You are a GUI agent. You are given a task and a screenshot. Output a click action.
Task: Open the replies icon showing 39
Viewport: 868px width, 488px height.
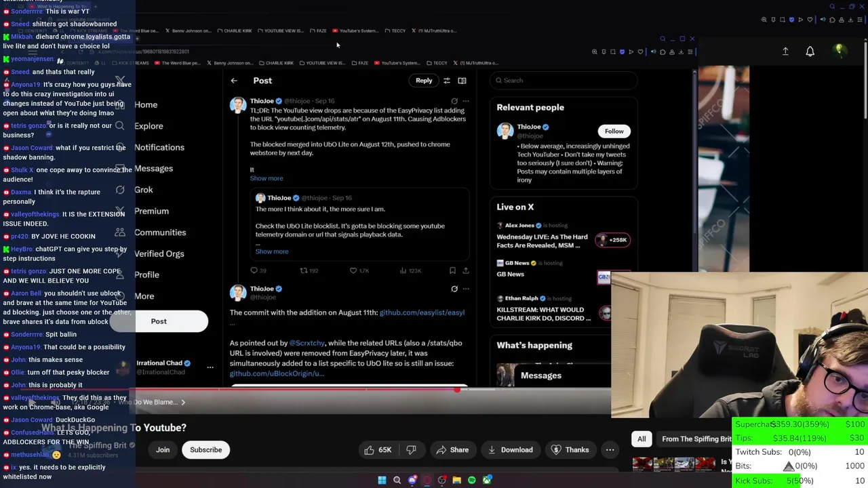[258, 270]
